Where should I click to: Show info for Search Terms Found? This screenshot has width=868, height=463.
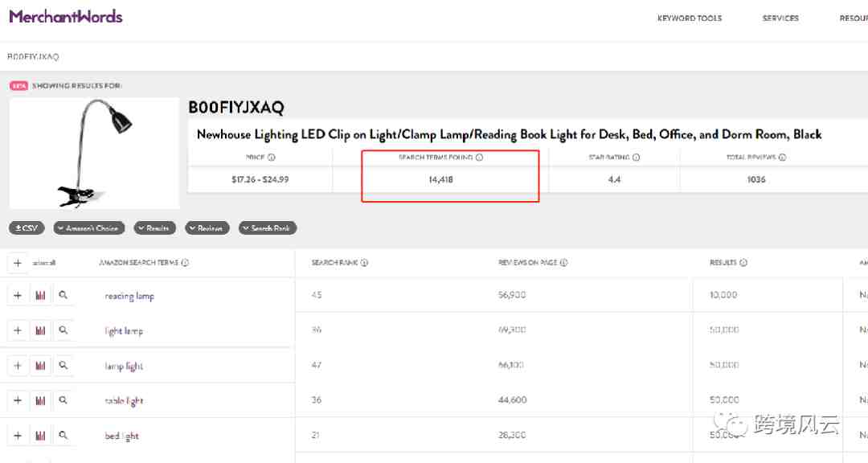tap(479, 158)
